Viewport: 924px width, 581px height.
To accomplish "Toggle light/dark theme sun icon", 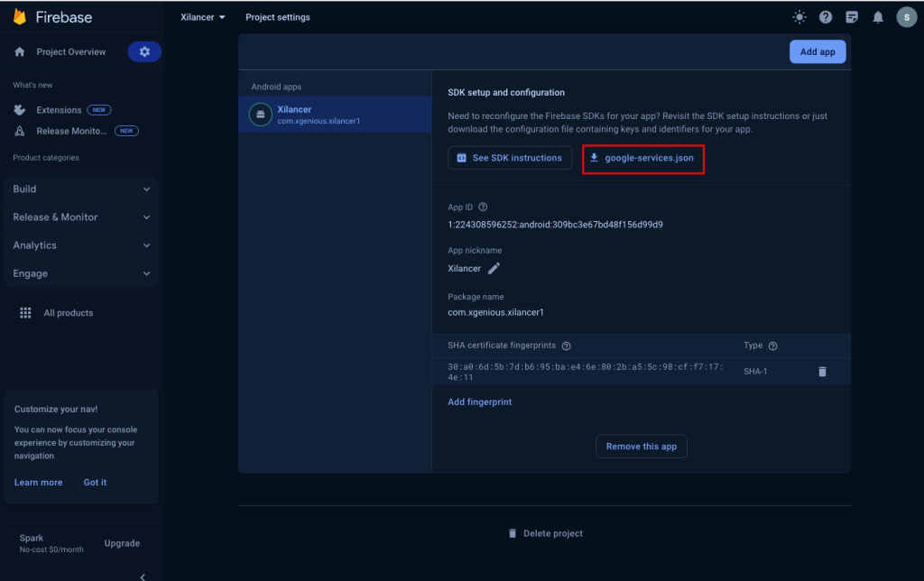I will (799, 17).
